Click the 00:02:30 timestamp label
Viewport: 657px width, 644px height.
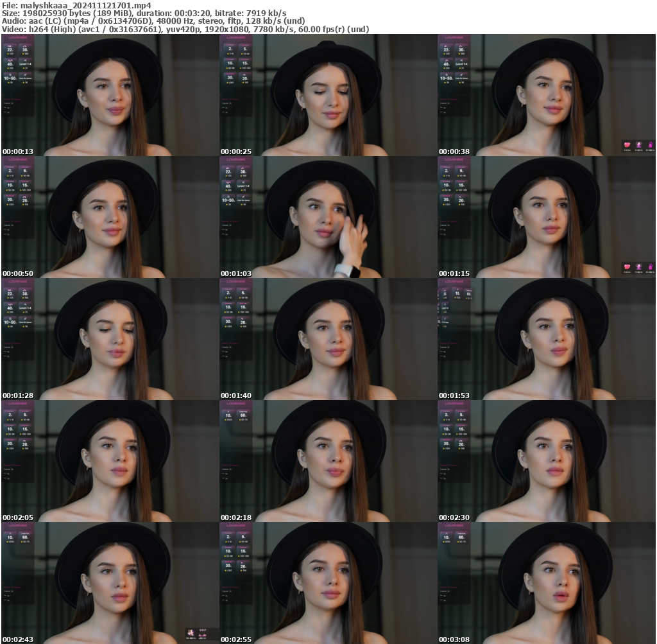coord(454,518)
